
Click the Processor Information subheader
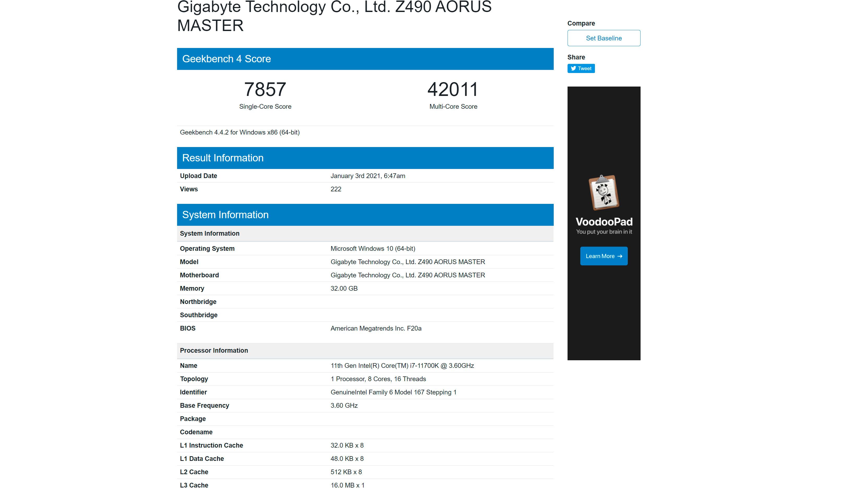pos(365,351)
